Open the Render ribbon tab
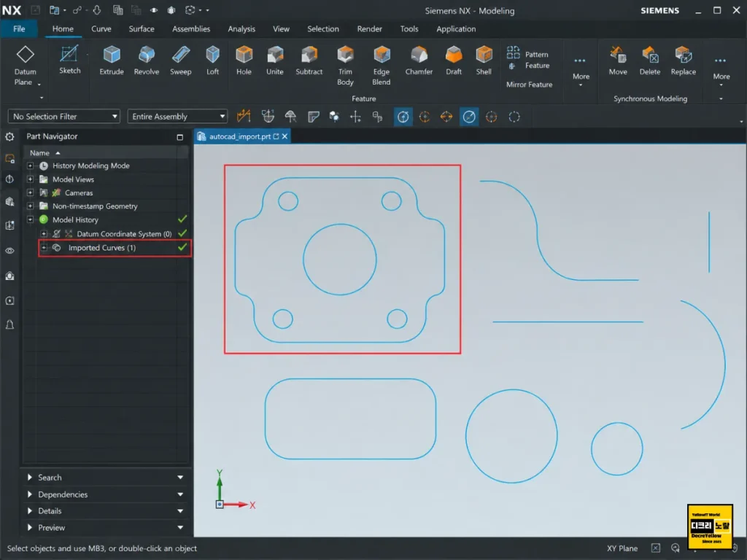This screenshot has width=747, height=560. [x=370, y=29]
